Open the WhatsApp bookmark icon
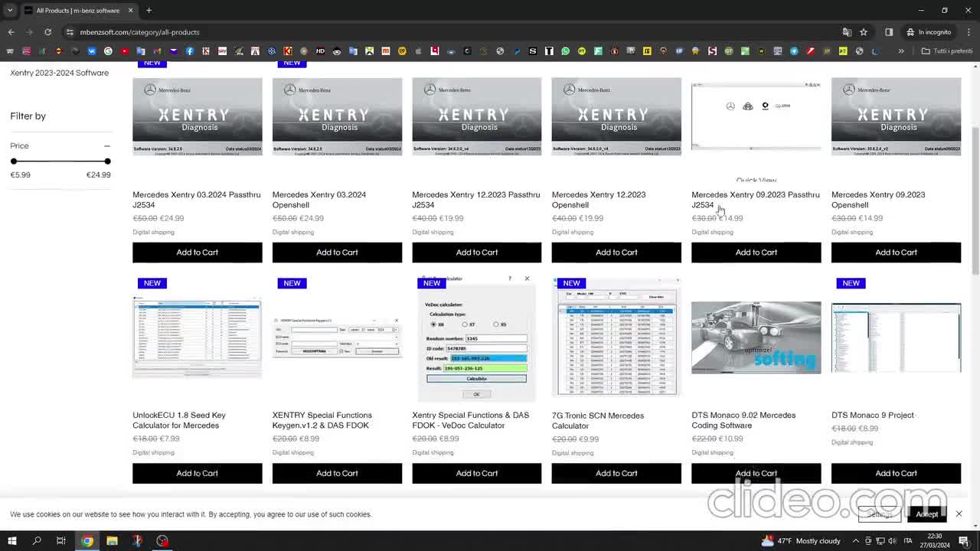This screenshot has width=980, height=551. [x=565, y=51]
